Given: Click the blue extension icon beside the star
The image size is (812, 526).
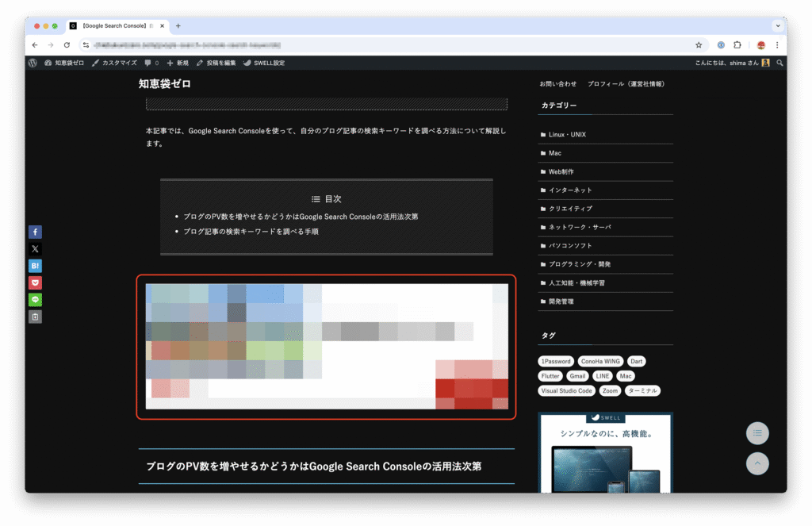Looking at the screenshot, I should (x=721, y=45).
